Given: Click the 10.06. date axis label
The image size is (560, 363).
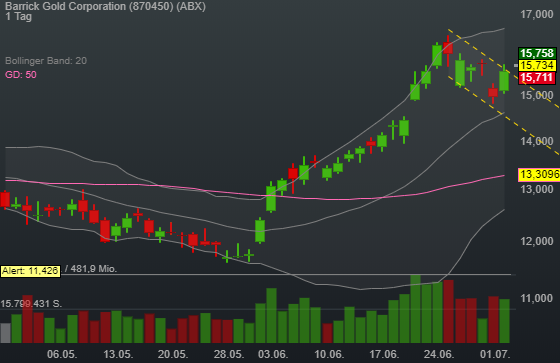Looking at the screenshot, I should [329, 354].
